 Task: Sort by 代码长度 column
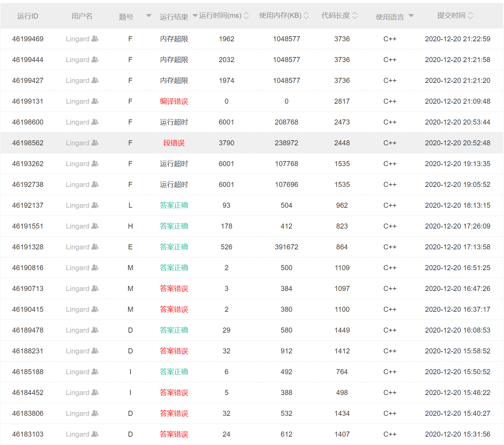355,15
